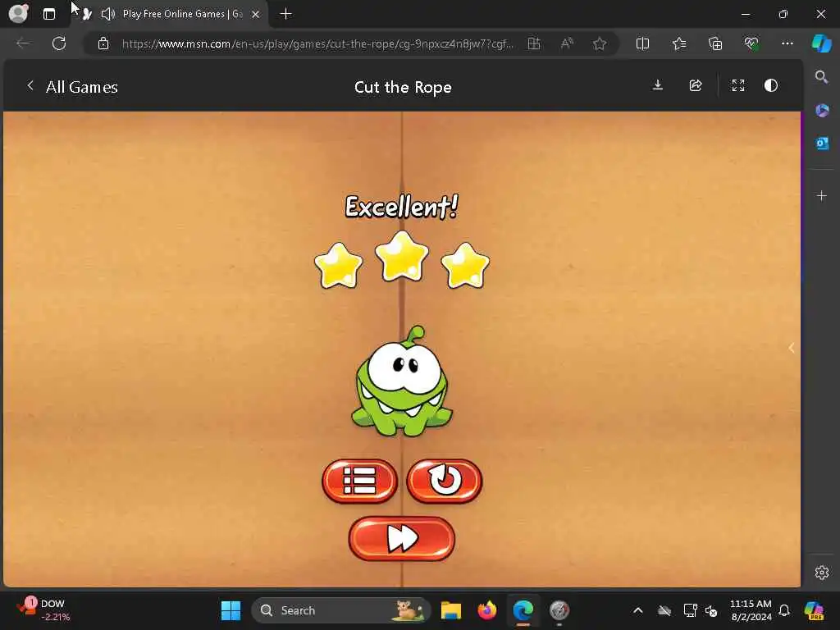Image resolution: width=840 pixels, height=630 pixels.
Task: Click the taskbar Search box
Action: 341,610
